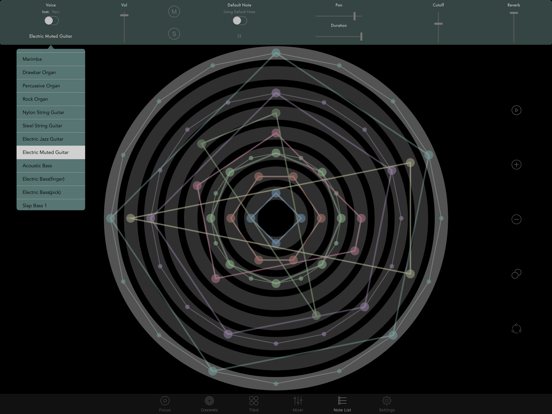Toggle the Default Note switch
The width and height of the screenshot is (552, 414).
[x=240, y=21]
